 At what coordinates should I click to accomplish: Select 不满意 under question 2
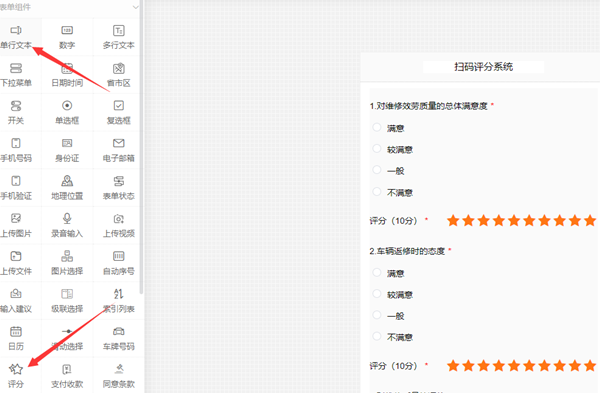coord(377,336)
